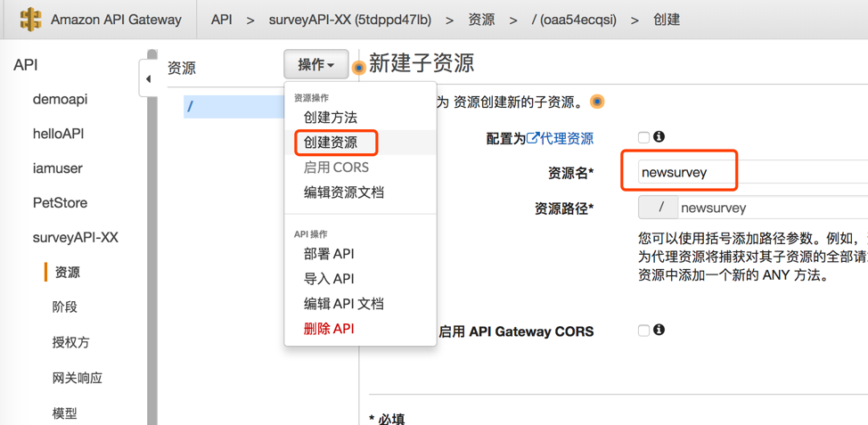Select 导入 API from the menu
This screenshot has width=868, height=425.
[329, 279]
